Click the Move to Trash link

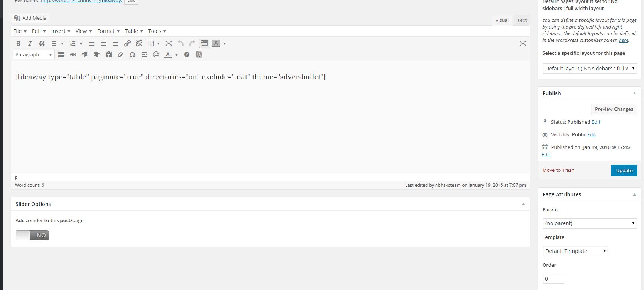coord(558,170)
